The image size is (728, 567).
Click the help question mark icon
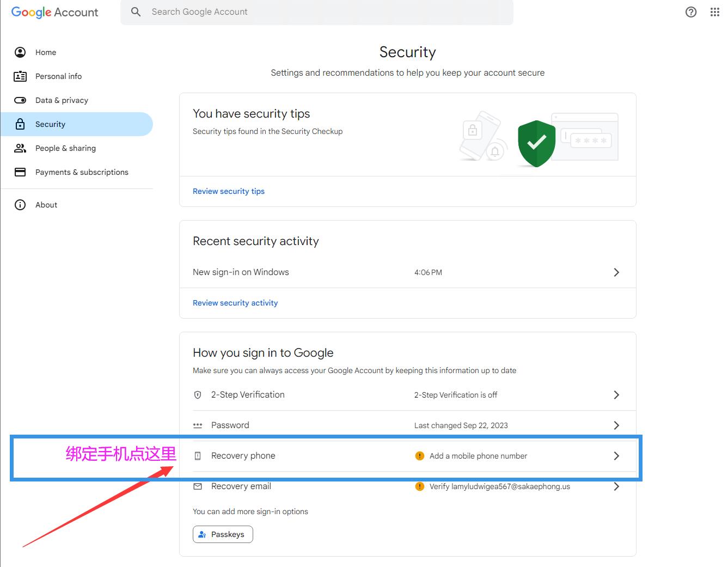pos(691,12)
